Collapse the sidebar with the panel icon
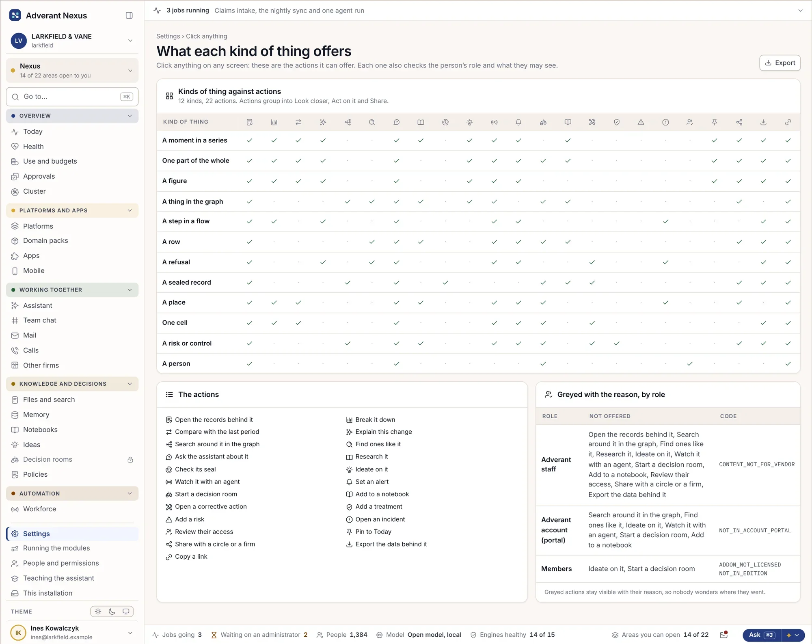Screen dimensions: 812x644 coord(129,15)
